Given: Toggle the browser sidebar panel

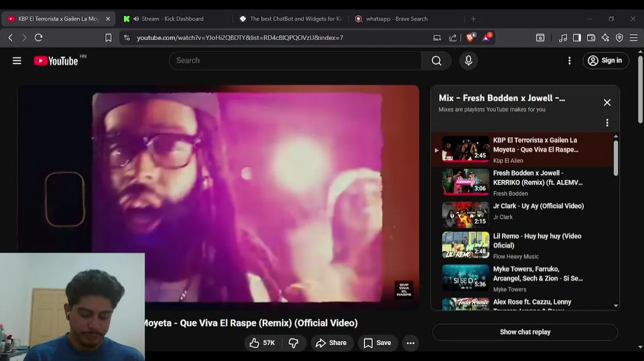Looking at the screenshot, I should tap(577, 38).
